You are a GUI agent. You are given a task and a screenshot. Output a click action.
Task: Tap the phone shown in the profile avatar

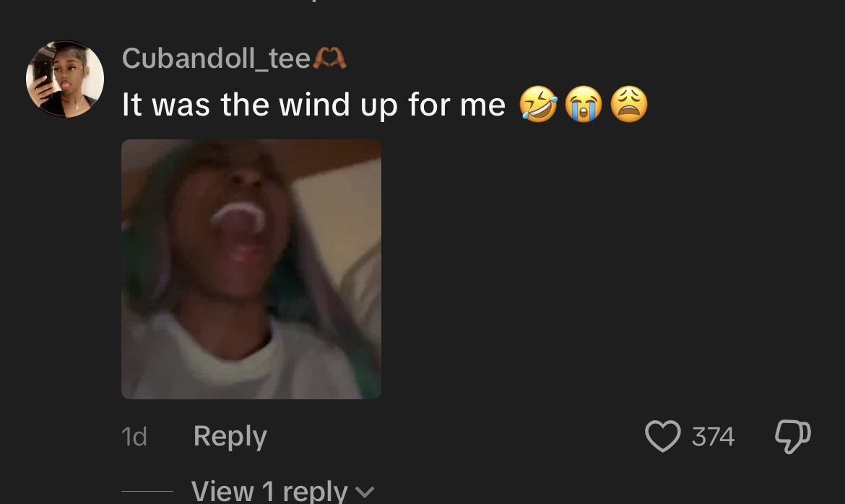coord(42,71)
